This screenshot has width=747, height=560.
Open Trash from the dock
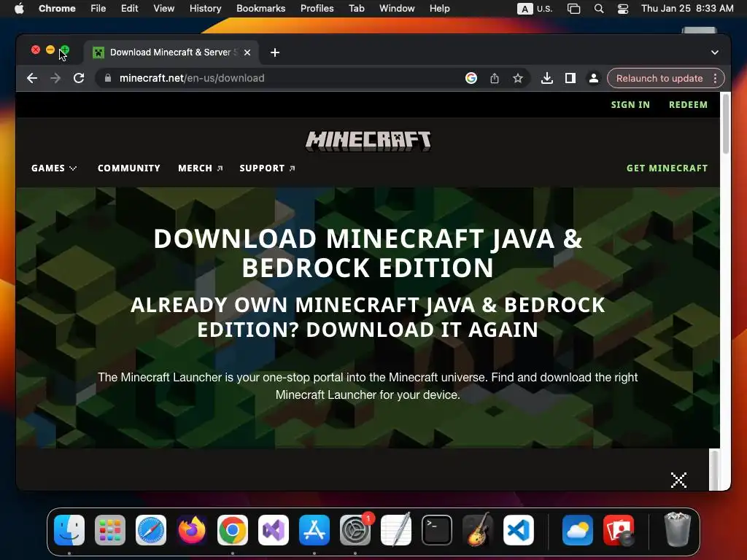point(677,529)
